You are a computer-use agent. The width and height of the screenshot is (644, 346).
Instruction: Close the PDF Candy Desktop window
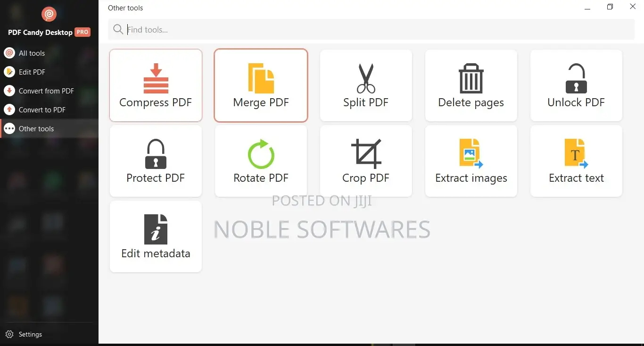click(633, 7)
